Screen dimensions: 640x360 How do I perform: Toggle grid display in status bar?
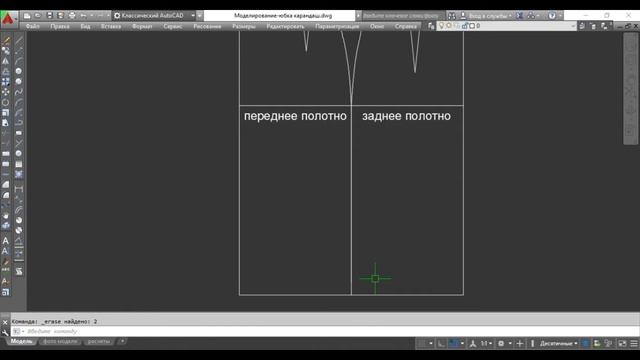coord(422,344)
